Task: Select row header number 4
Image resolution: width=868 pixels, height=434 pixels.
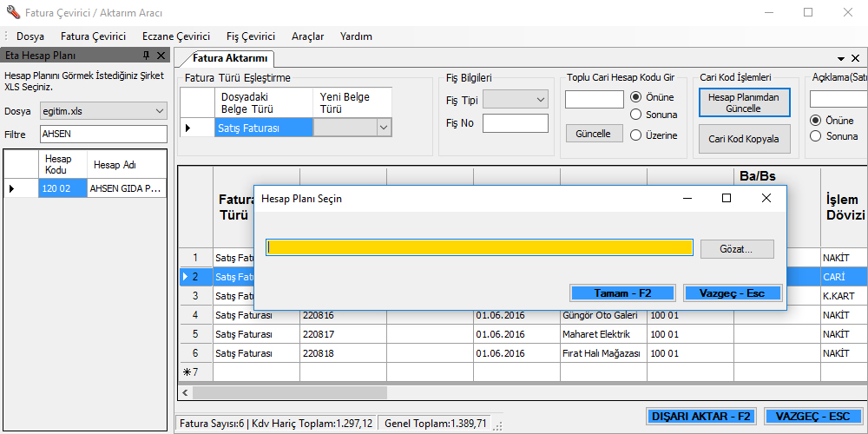Action: pyautogui.click(x=195, y=316)
